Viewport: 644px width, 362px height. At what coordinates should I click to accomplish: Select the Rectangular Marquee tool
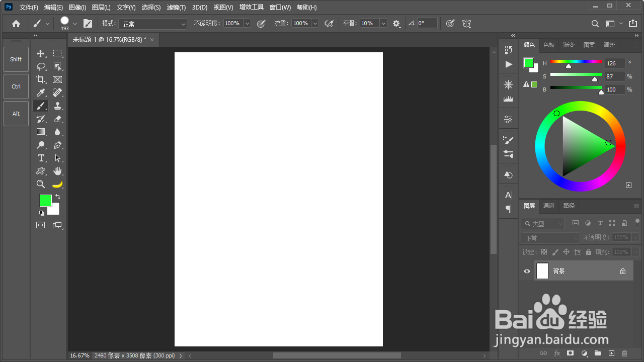click(57, 53)
